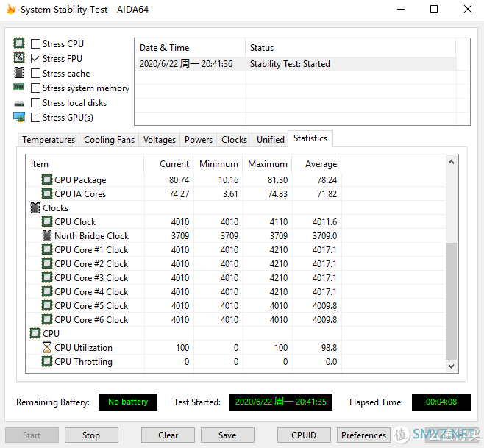Click the RAM module icon beside Stress system memory
This screenshot has width=484, height=448.
(19, 88)
